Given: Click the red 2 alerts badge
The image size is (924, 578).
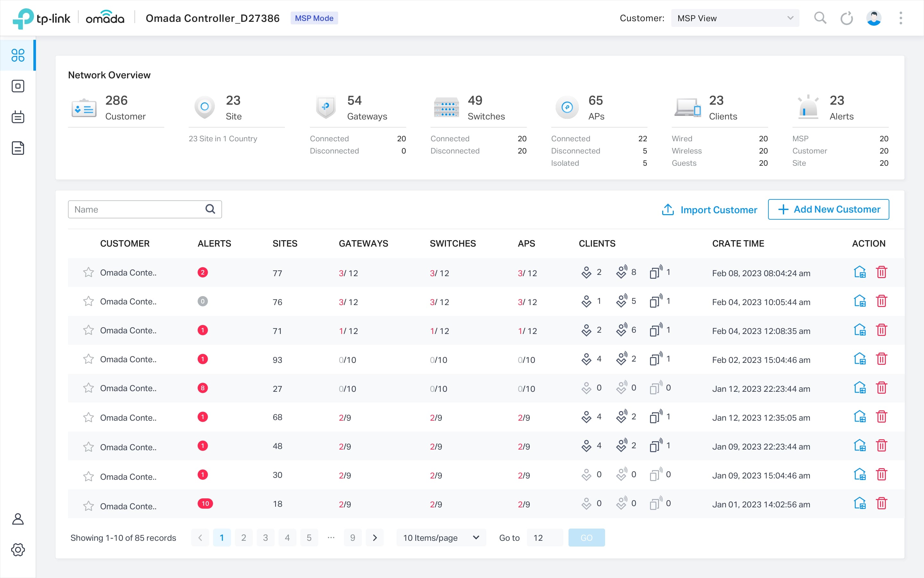Looking at the screenshot, I should point(203,272).
